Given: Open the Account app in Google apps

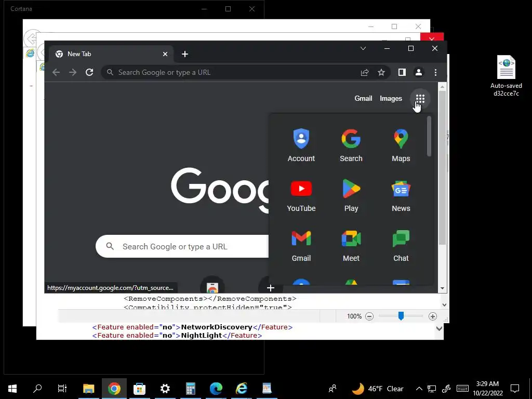Looking at the screenshot, I should [x=301, y=145].
